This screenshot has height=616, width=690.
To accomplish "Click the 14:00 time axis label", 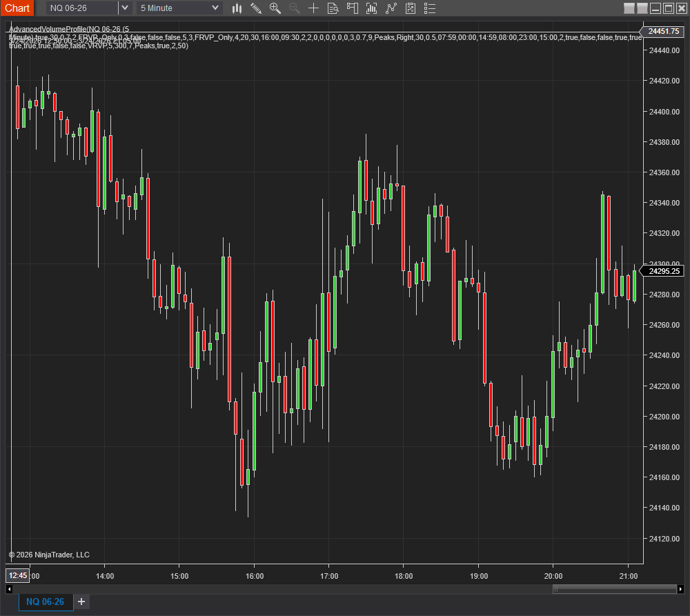I will 105,577.
